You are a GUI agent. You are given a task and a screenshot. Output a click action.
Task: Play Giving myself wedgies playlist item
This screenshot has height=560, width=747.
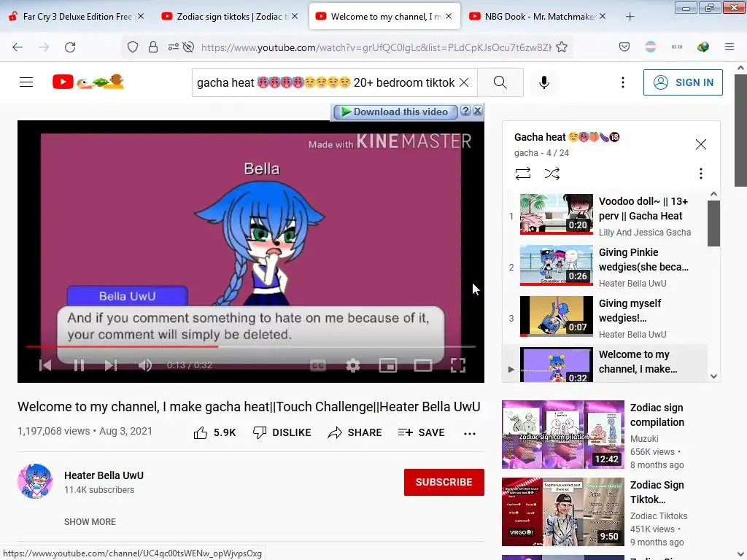[605, 317]
